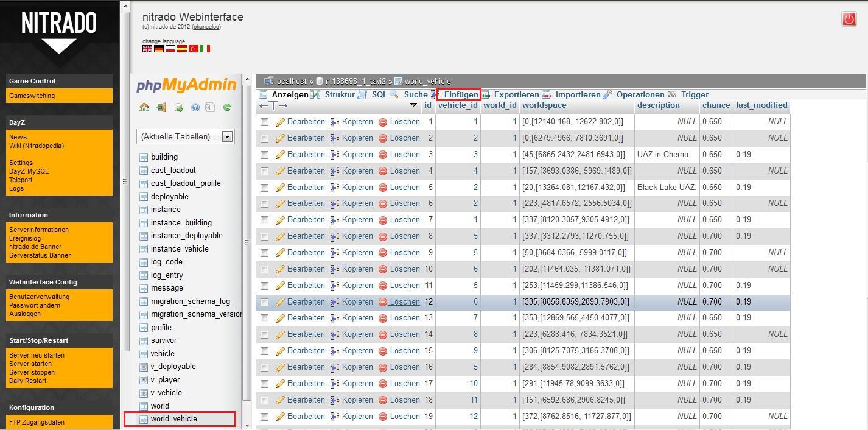Open the (Aktuelle Tabellen) dropdown
The image size is (868, 430).
[x=185, y=136]
